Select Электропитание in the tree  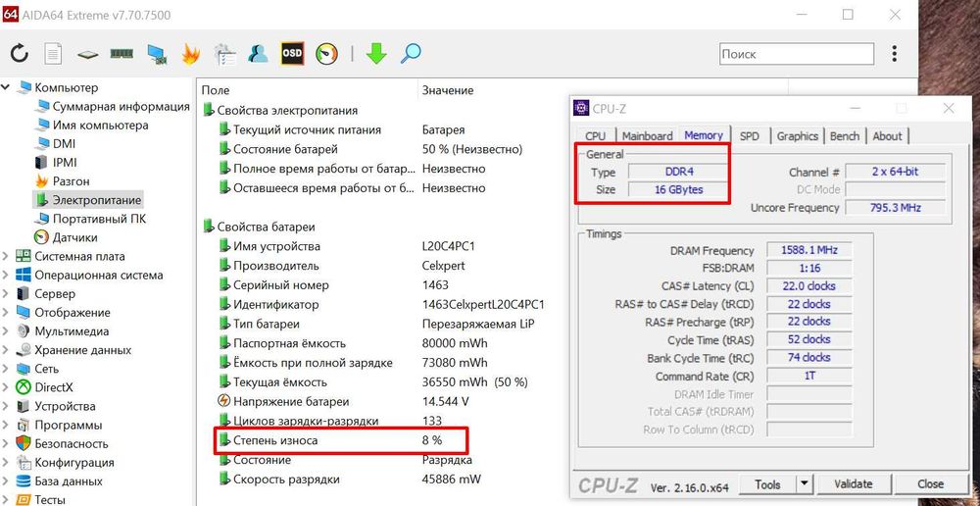coord(96,200)
